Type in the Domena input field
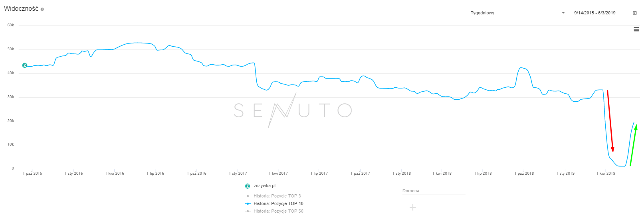 (434, 191)
